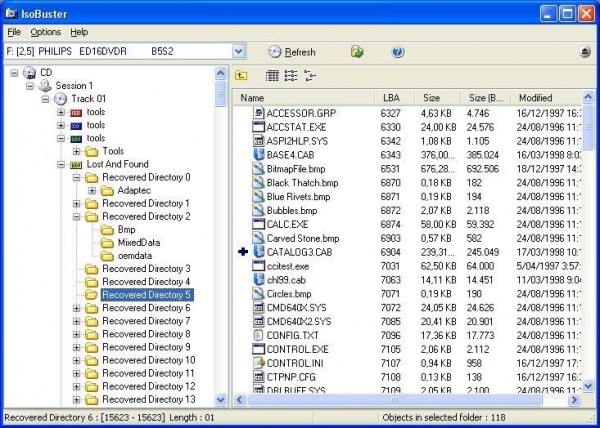Select the CATALOG3.CAB file icon

pyautogui.click(x=259, y=252)
